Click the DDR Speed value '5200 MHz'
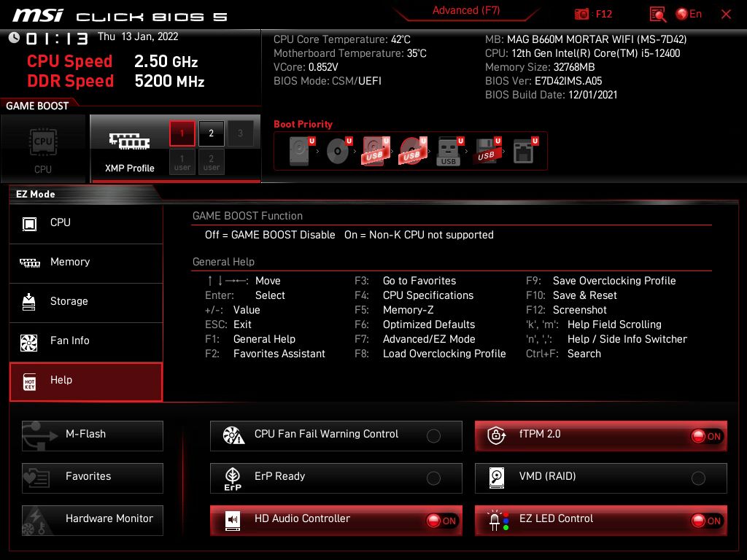Viewport: 747px width, 560px height. point(169,81)
